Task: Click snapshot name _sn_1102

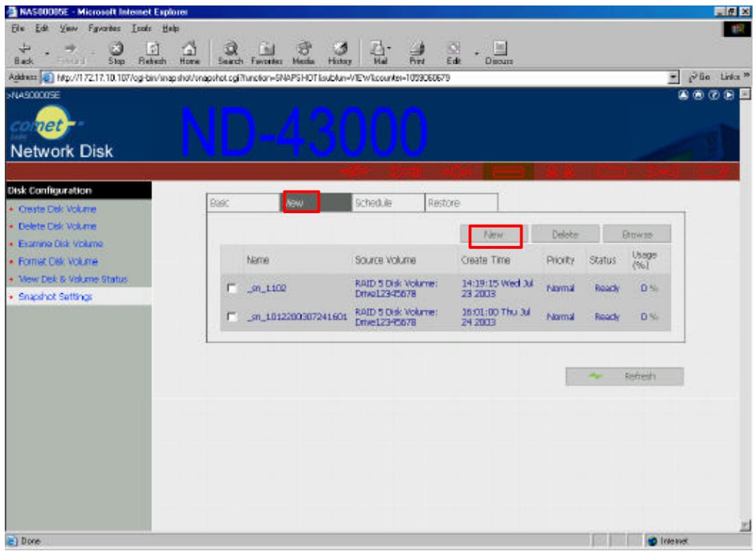Action: [x=266, y=289]
